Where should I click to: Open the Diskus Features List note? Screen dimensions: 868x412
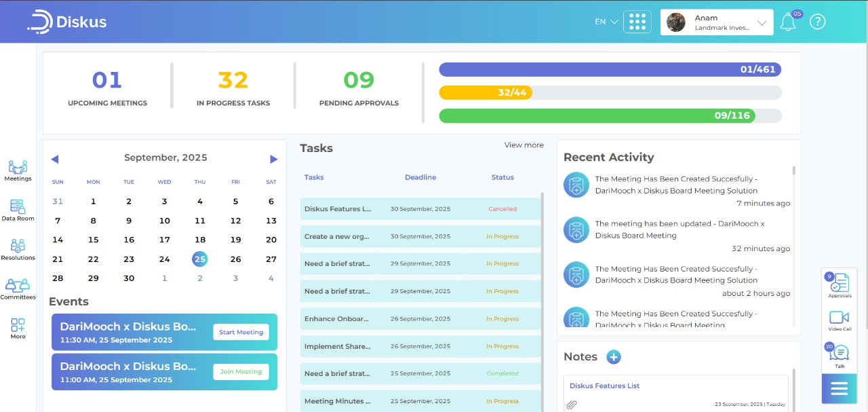click(604, 386)
